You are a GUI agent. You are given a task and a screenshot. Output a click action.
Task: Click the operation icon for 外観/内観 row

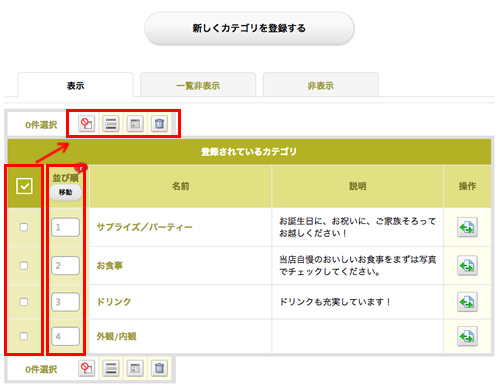pos(467,336)
